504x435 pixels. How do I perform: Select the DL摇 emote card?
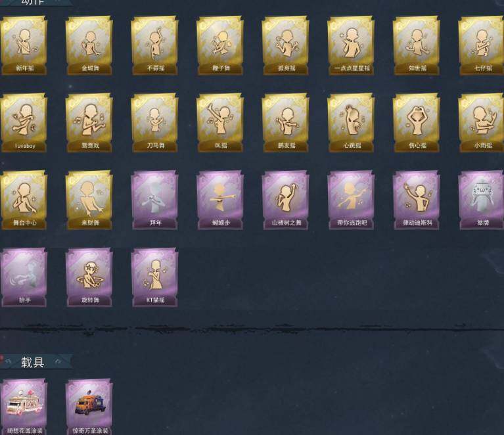click(x=220, y=122)
